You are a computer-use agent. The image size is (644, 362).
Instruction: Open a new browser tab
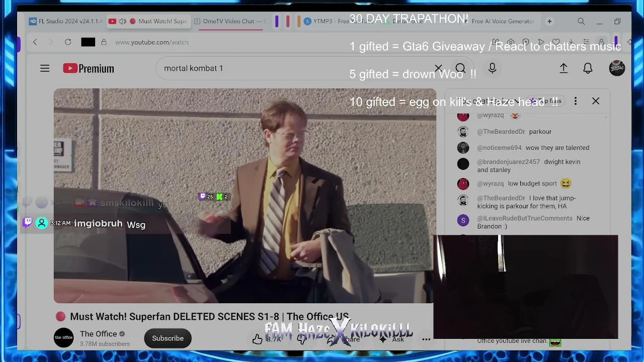(549, 22)
